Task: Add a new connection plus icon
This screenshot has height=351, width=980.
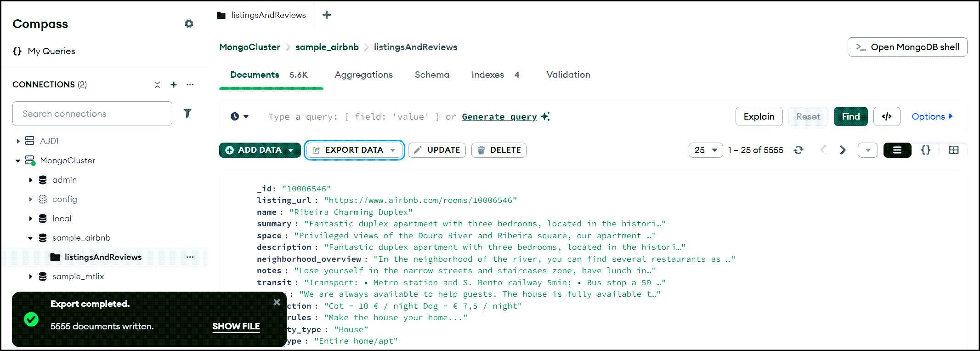Action: [174, 85]
